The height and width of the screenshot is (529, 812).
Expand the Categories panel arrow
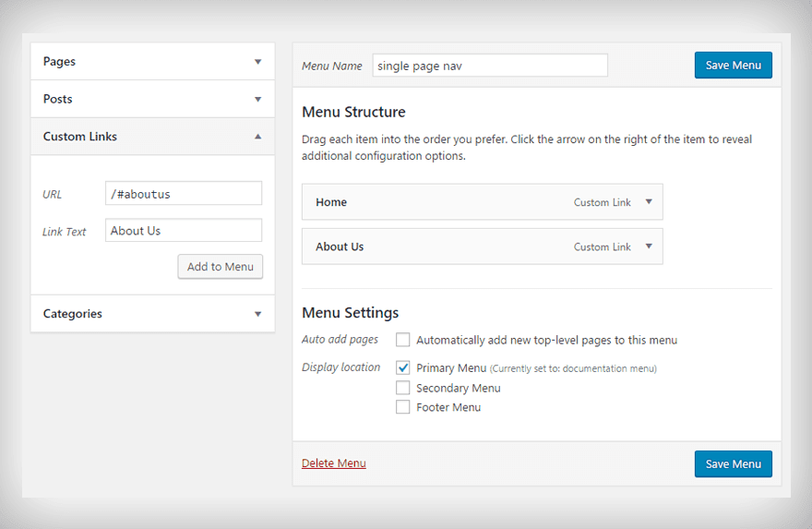[x=258, y=314]
